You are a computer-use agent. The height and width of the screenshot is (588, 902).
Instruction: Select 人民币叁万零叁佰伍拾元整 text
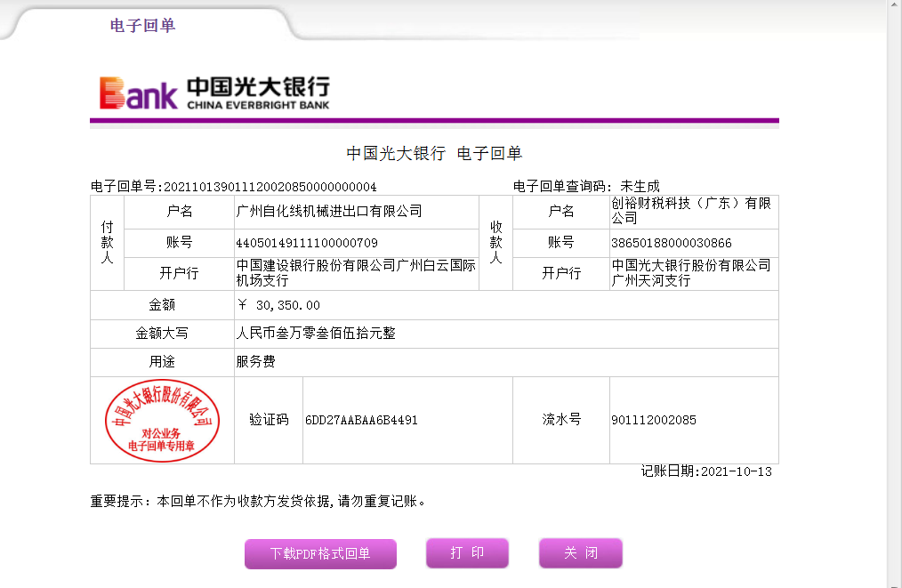[316, 333]
